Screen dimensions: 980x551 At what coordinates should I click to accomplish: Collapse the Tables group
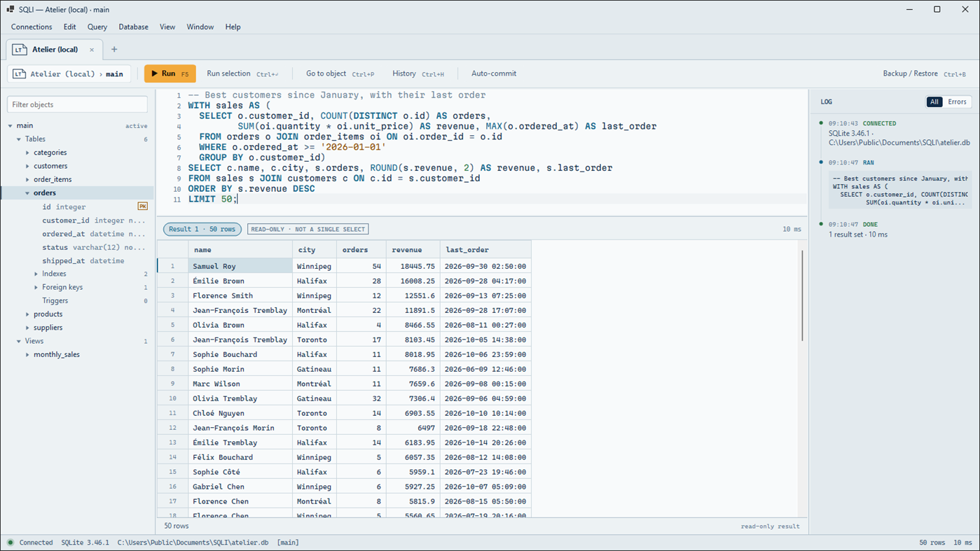19,139
